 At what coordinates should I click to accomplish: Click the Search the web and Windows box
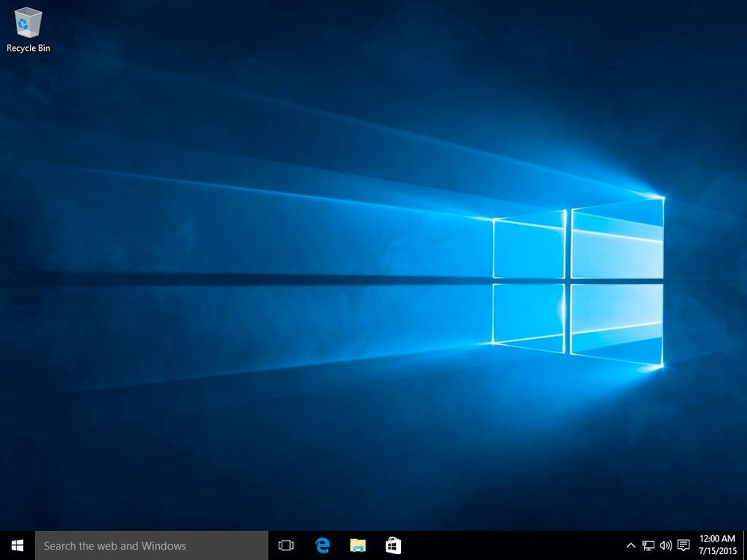[152, 546]
